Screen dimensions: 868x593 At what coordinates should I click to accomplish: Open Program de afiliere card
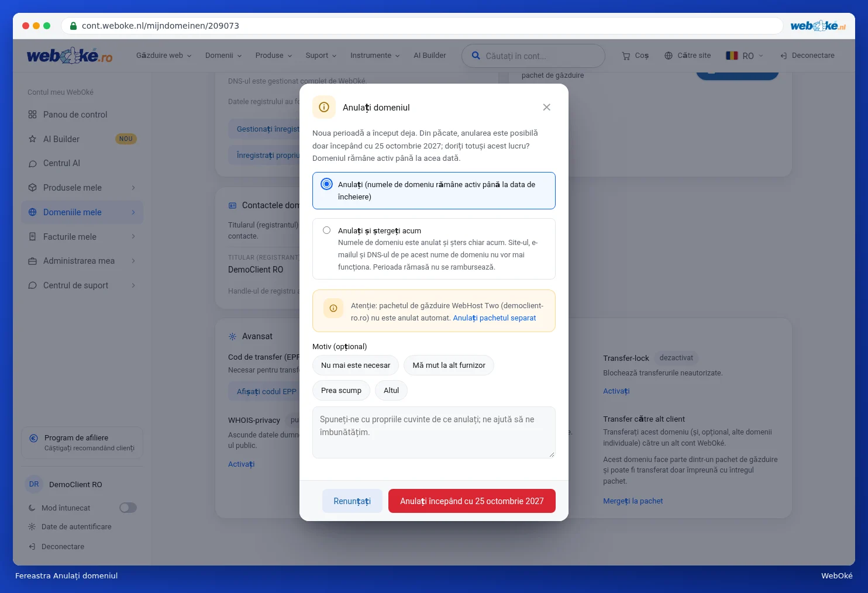[82, 443]
